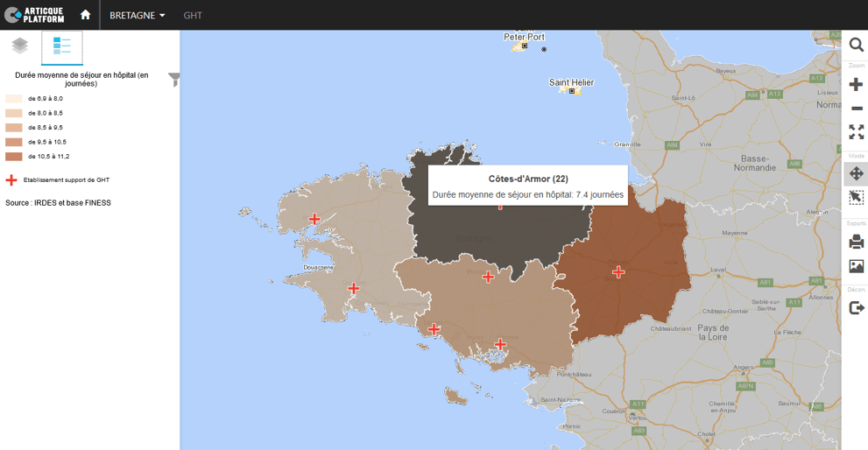Viewport: 868px width, 450px height.
Task: Click the 'de 10,5 à 11,2' legend swatch
Action: coord(14,157)
